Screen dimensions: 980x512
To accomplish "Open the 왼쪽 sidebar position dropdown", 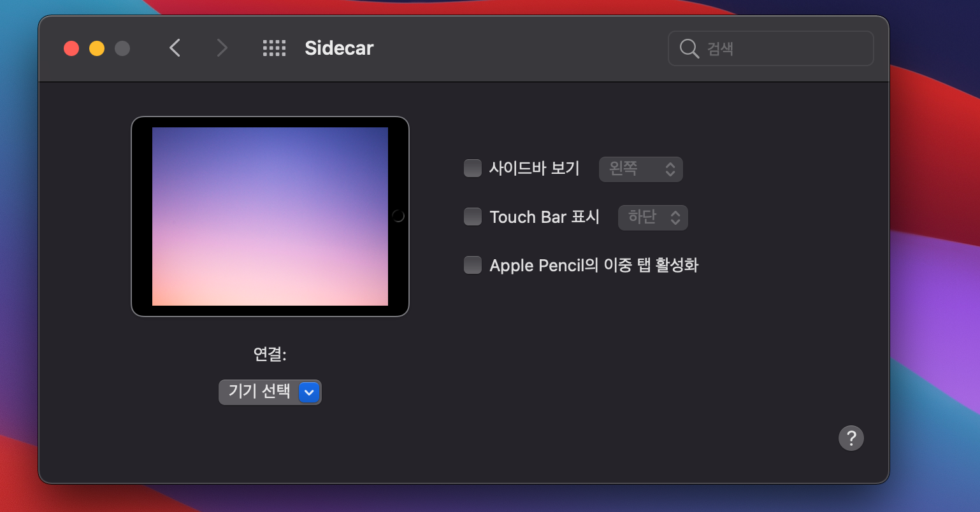I will click(x=641, y=169).
